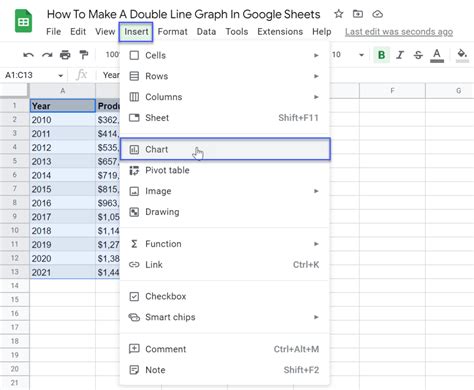Click the undo arrow icon
474x390 pixels.
pos(28,55)
